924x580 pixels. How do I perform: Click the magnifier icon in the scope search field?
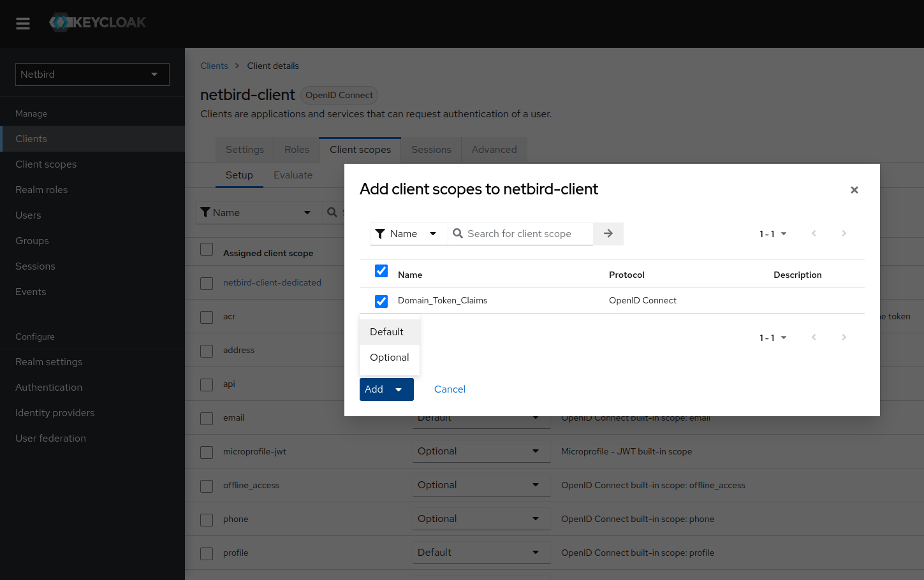[458, 234]
